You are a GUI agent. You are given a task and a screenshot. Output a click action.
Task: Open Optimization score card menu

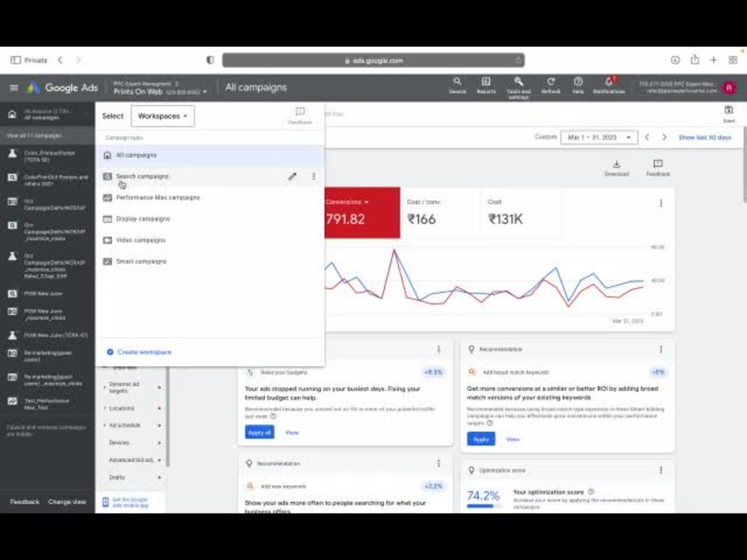[661, 470]
